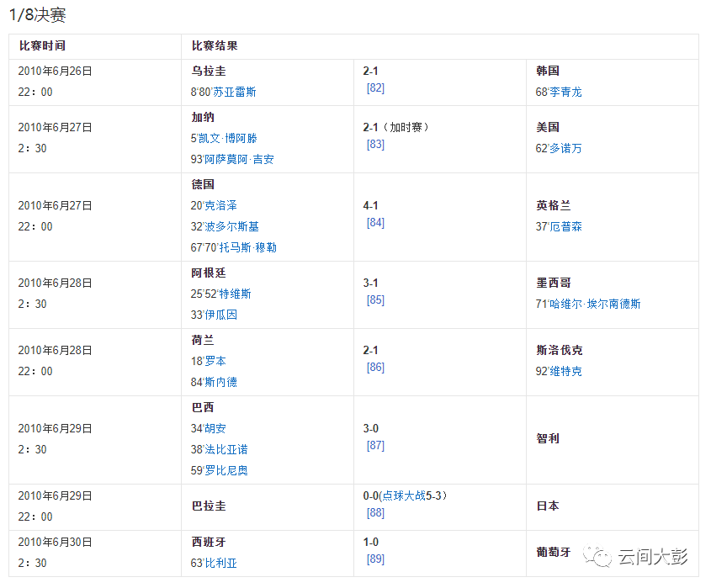The image size is (711, 588).
Task: Open citation [89] for Spain match
Action: pyautogui.click(x=375, y=559)
